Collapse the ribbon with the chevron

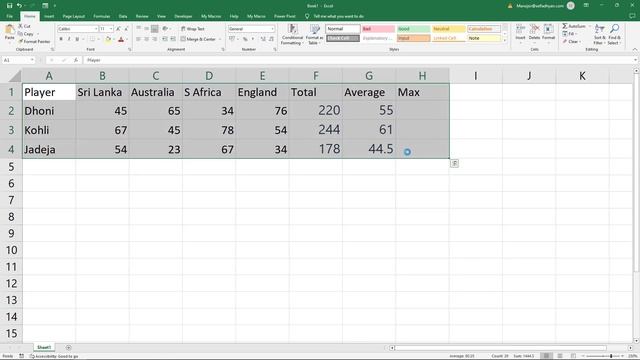click(x=635, y=49)
